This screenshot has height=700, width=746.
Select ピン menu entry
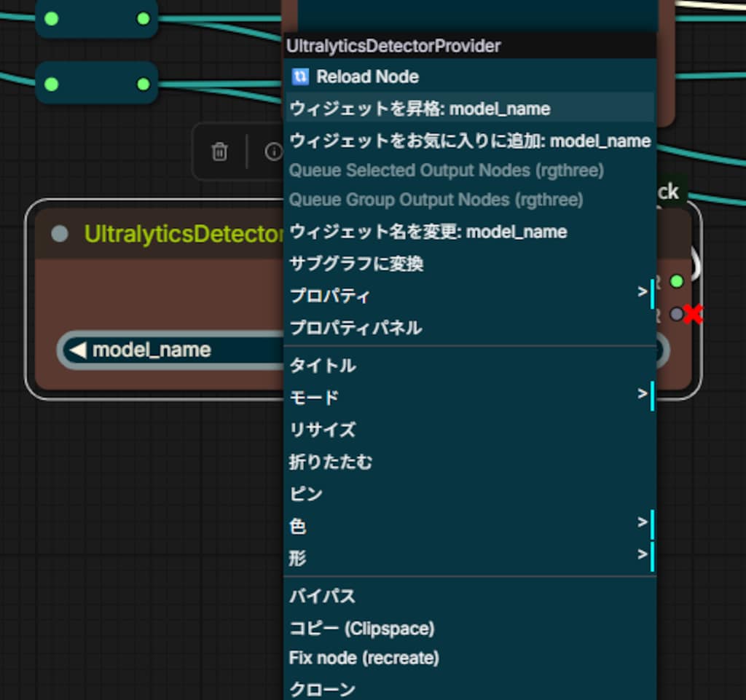coord(470,494)
